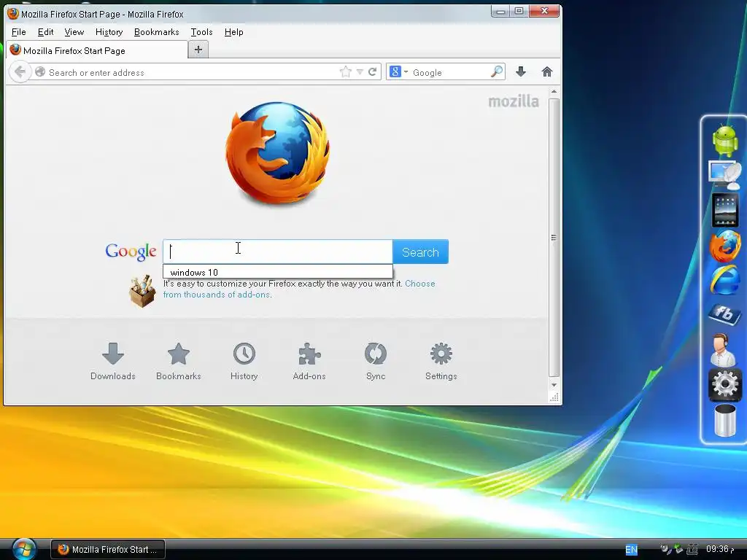Screen dimensions: 747x560
Task: Open the downloads arrow in toolbar
Action: [x=521, y=72]
